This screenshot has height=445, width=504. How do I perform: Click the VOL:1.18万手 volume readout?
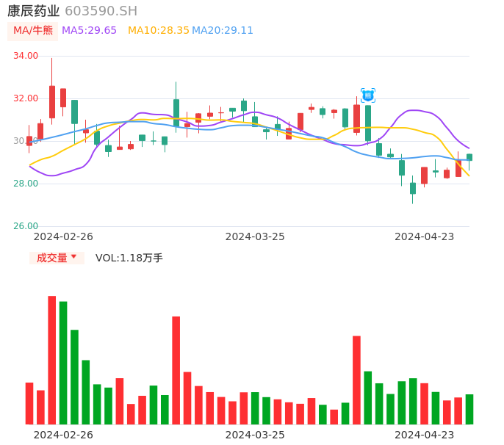pyautogui.click(x=129, y=258)
